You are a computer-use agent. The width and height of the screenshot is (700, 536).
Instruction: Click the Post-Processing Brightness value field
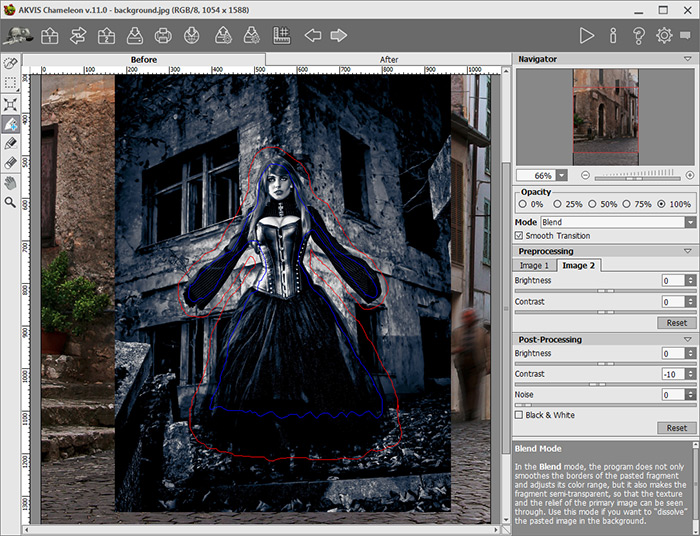(x=673, y=353)
